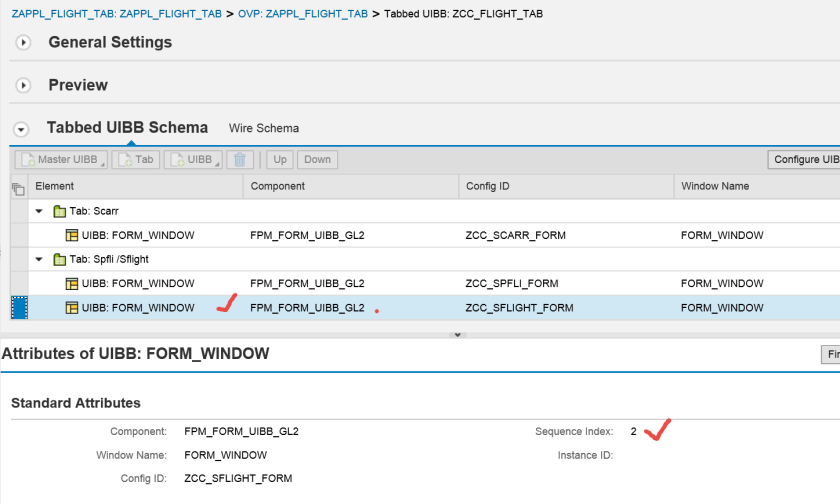Click the Tab: Scarr folder icon
The image size is (840, 504).
[x=59, y=212]
